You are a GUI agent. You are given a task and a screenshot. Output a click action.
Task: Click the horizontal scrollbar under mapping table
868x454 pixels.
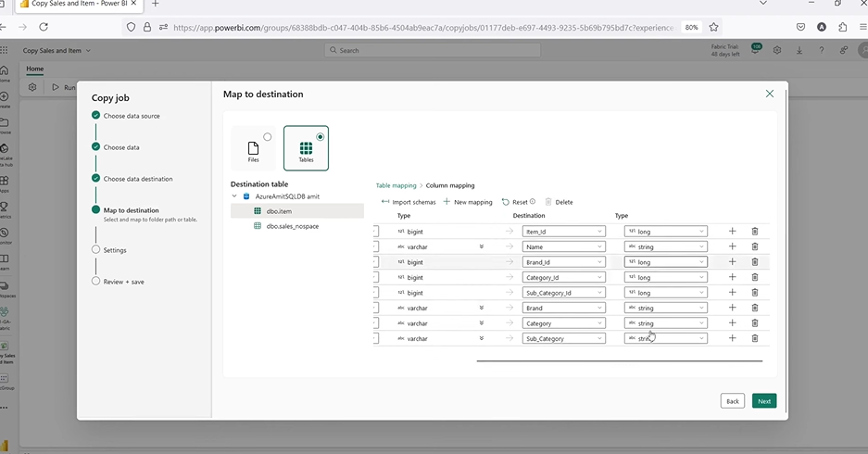620,361
